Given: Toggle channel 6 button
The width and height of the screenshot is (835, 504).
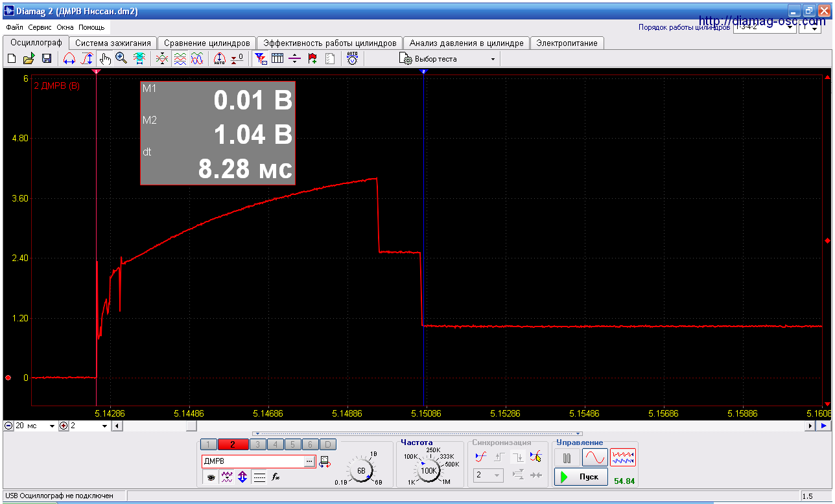Looking at the screenshot, I should pyautogui.click(x=311, y=444).
